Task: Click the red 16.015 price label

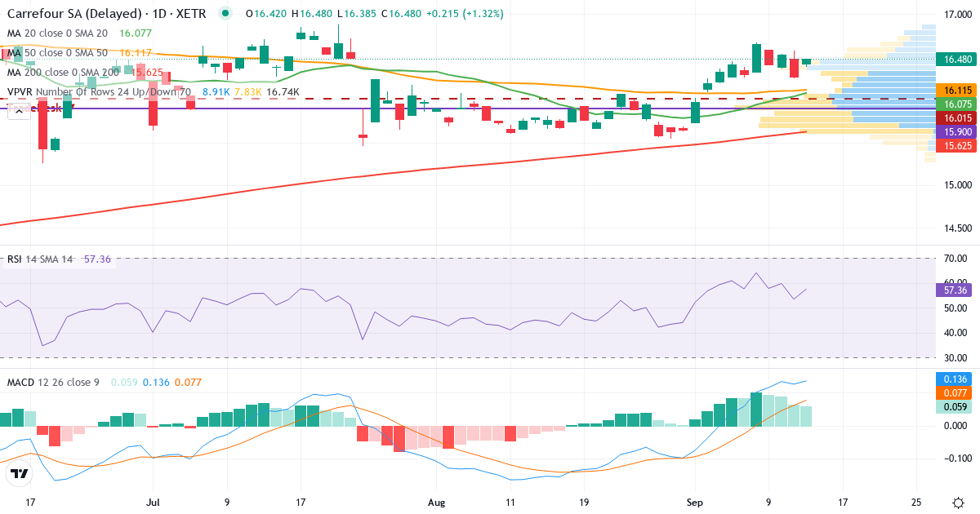Action: coord(957,118)
